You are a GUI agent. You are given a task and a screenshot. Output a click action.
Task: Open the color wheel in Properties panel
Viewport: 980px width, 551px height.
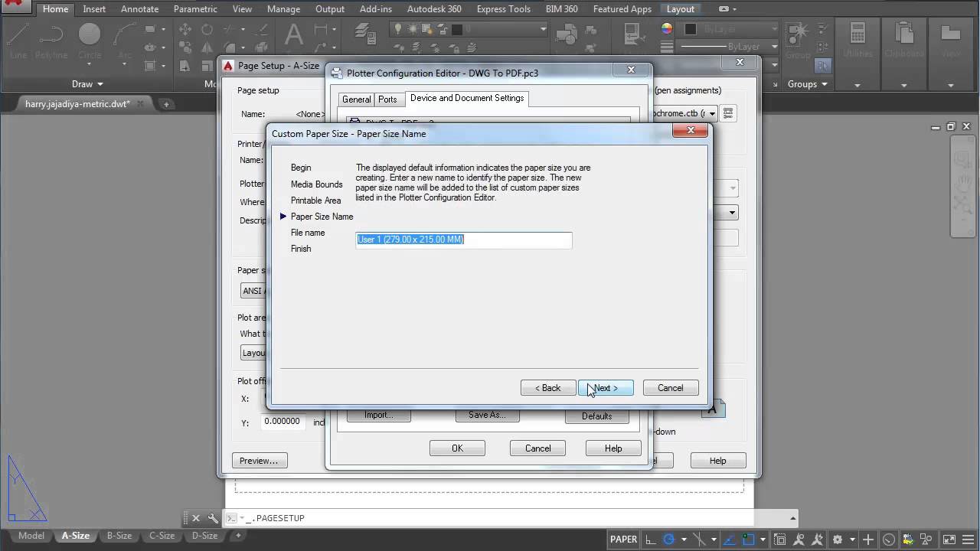(x=667, y=29)
